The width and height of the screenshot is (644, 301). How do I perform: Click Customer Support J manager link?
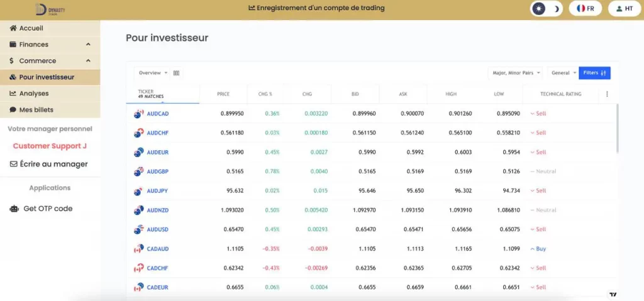point(50,146)
